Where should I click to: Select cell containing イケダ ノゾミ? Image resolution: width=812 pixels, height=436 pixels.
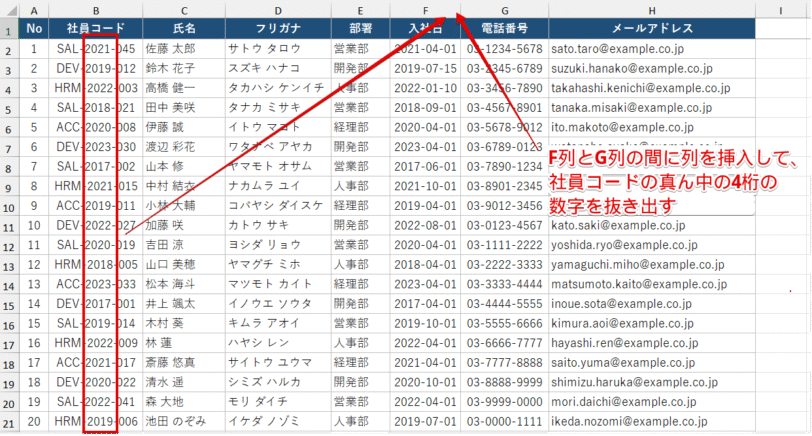278,422
